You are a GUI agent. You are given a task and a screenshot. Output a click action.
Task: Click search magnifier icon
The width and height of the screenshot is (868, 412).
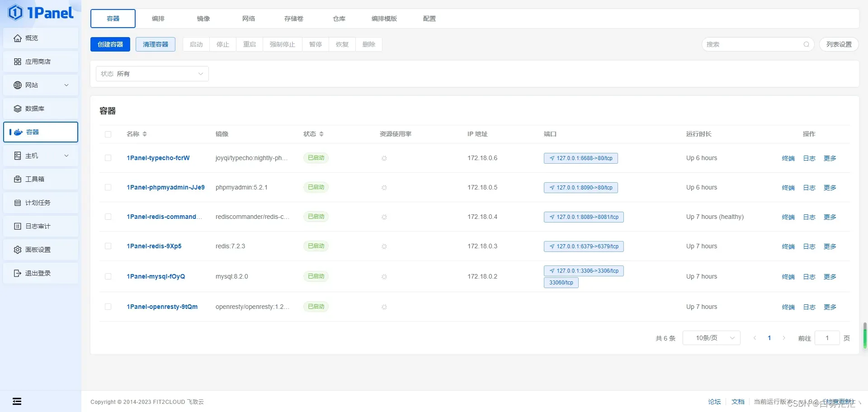pyautogui.click(x=806, y=44)
